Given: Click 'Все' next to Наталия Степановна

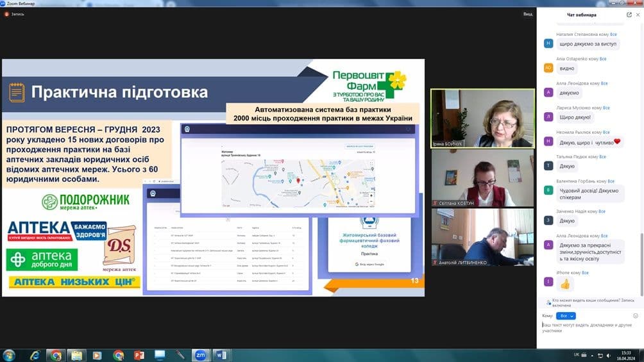Looking at the screenshot, I should click(613, 35).
